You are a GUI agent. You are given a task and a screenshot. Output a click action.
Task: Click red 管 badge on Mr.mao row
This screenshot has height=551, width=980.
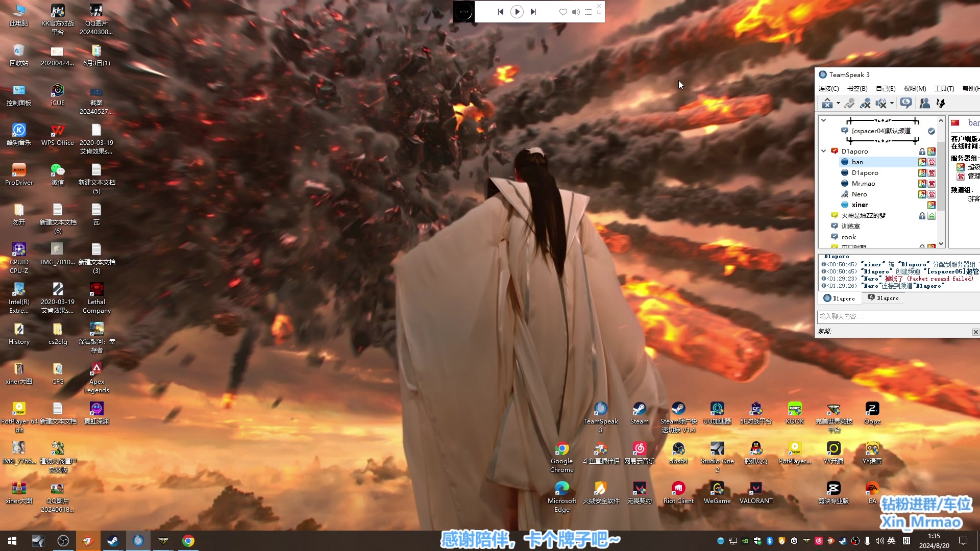click(932, 184)
